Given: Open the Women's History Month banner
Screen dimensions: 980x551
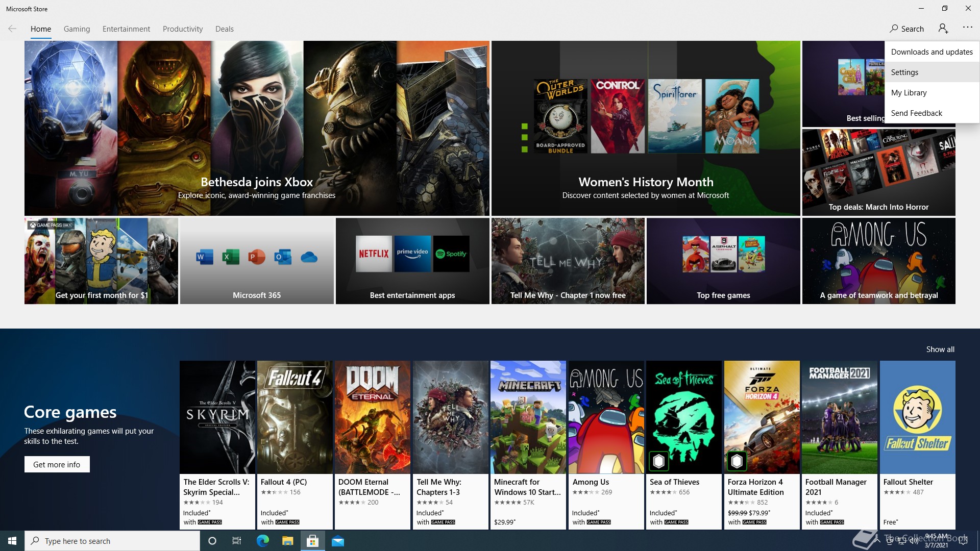Looking at the screenshot, I should pos(646,128).
